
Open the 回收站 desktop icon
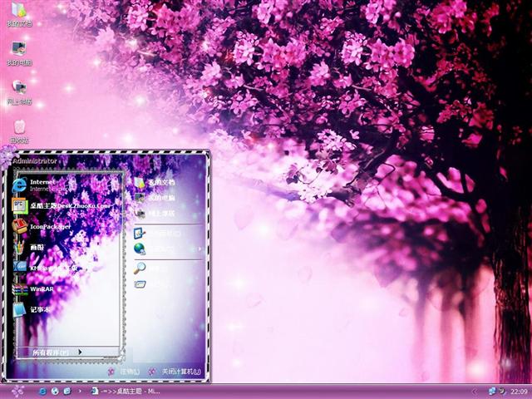tap(19, 131)
